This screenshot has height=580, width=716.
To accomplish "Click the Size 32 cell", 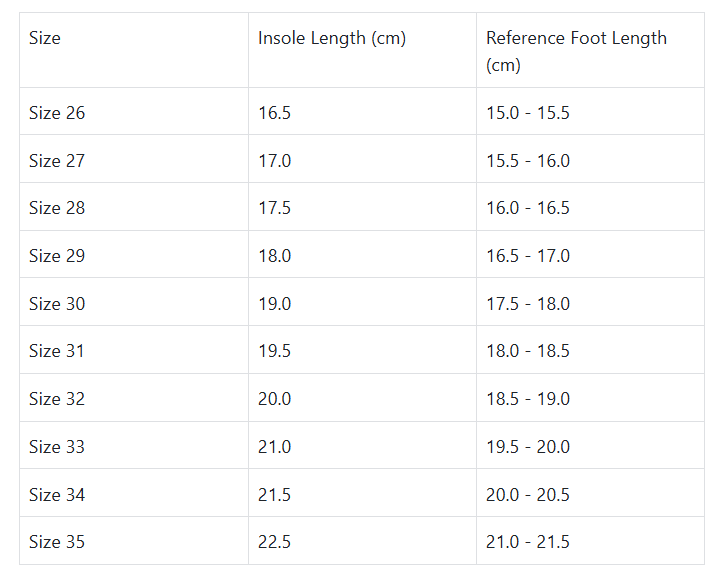I will point(57,399).
